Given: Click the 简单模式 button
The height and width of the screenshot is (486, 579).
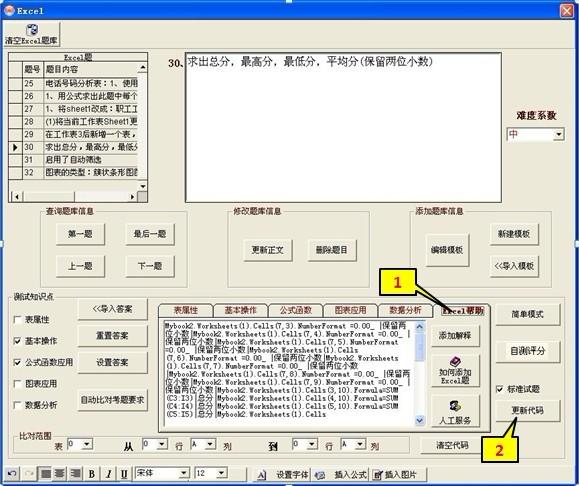Looking at the screenshot, I should (x=528, y=315).
